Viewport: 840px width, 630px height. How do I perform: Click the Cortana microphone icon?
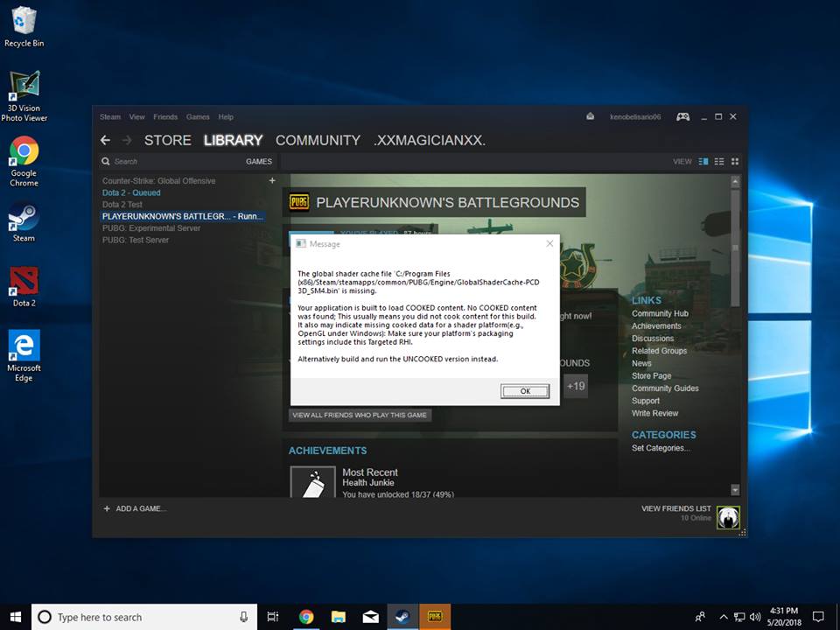click(x=244, y=617)
